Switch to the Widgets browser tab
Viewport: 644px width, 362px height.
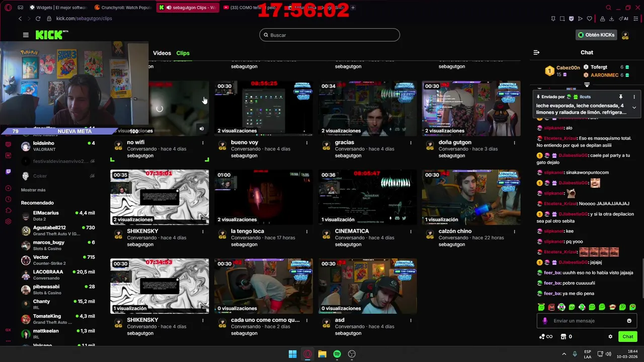pos(58,8)
